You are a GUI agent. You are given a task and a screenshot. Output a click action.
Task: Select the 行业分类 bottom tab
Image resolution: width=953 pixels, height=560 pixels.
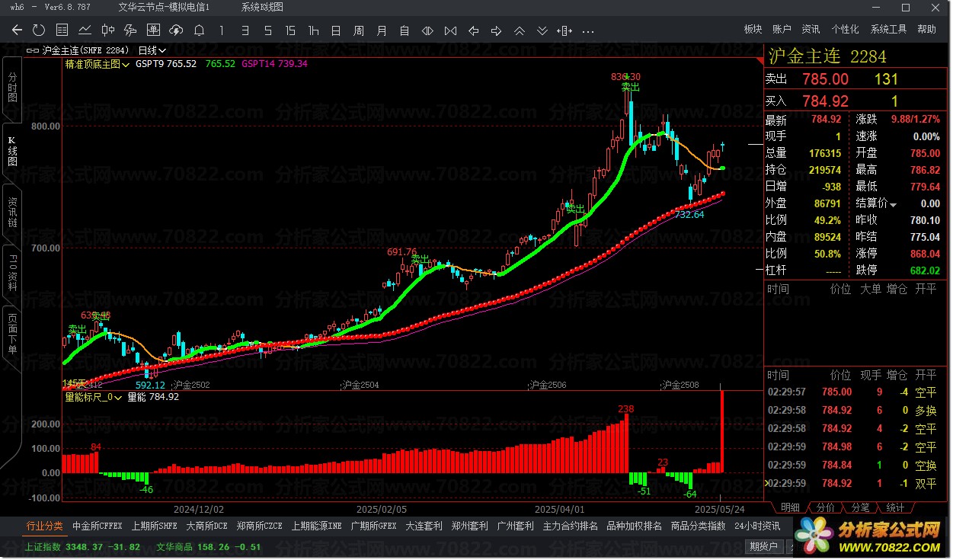click(45, 526)
